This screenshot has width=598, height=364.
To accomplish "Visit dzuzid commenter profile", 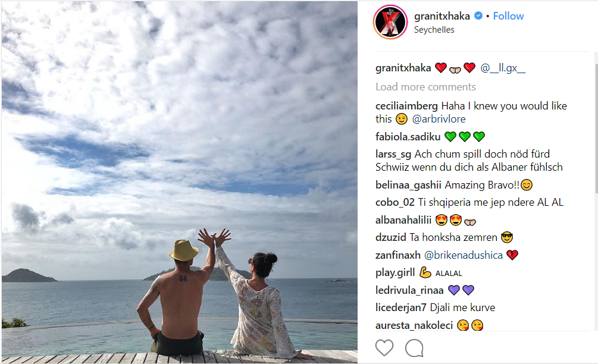I will coord(391,237).
